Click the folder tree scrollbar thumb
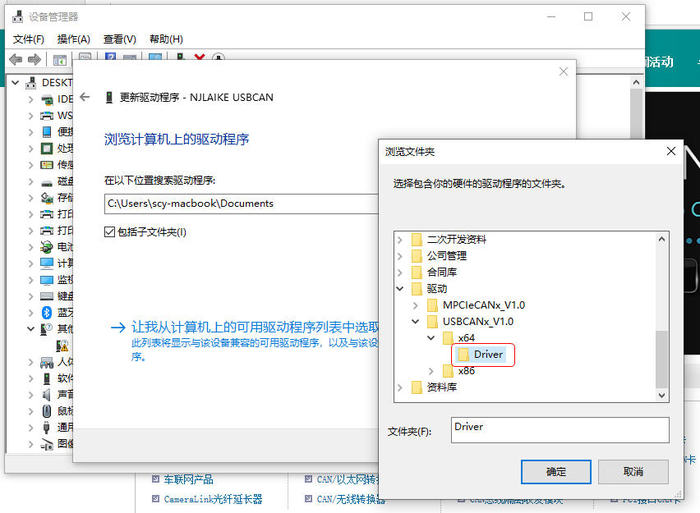The image size is (700, 513). click(662, 359)
